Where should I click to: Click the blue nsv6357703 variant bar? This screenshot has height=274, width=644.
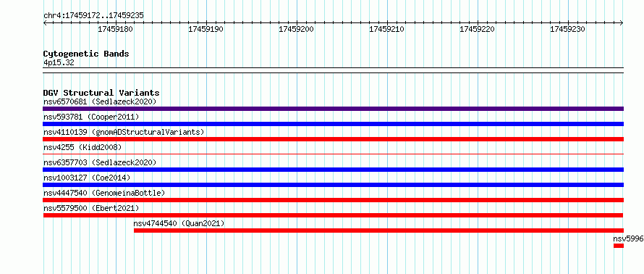(x=333, y=170)
